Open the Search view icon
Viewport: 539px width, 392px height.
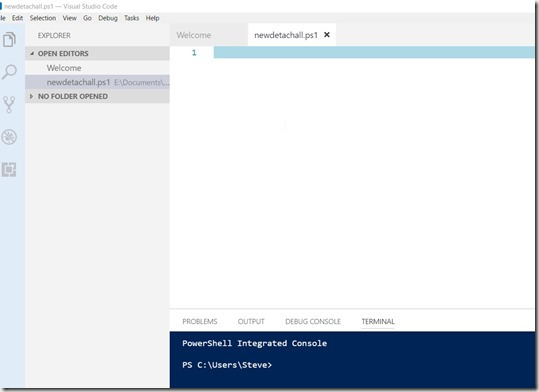coord(9,72)
